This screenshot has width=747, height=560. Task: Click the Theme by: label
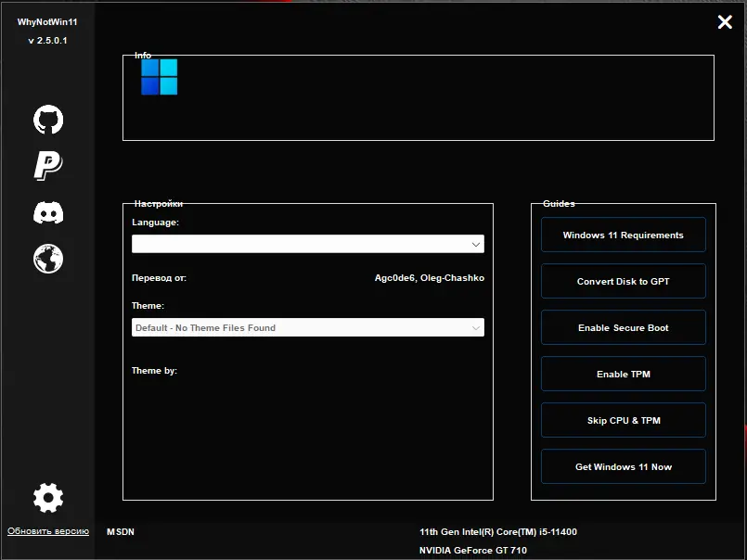tap(154, 371)
